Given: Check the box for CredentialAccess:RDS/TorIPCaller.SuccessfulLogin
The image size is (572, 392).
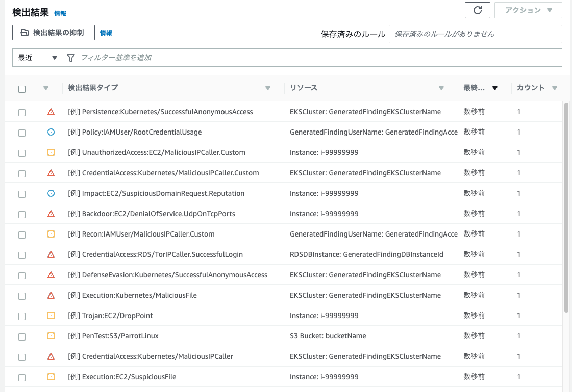Looking at the screenshot, I should pos(22,255).
